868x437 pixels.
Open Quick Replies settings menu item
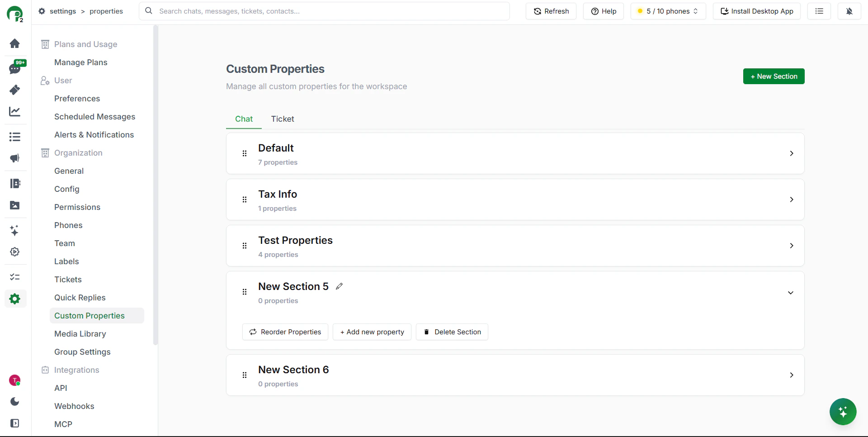coord(80,298)
